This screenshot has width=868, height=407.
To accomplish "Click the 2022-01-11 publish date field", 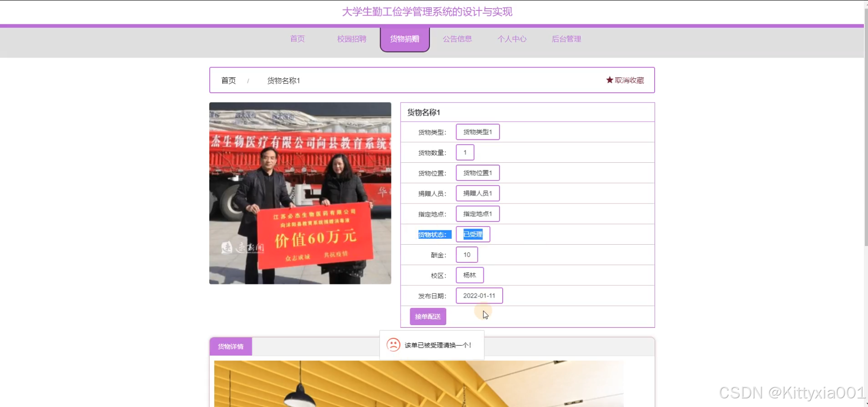I will [x=479, y=296].
